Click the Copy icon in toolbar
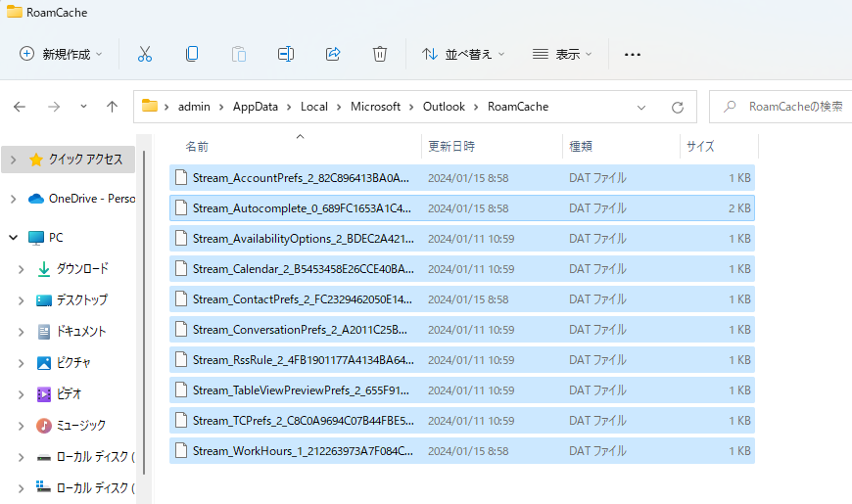 (192, 54)
